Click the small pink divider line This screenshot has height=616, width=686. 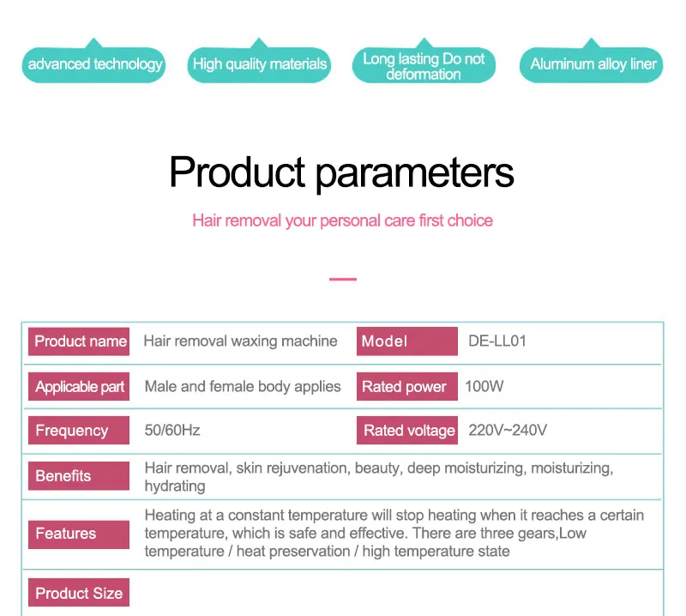point(343,279)
